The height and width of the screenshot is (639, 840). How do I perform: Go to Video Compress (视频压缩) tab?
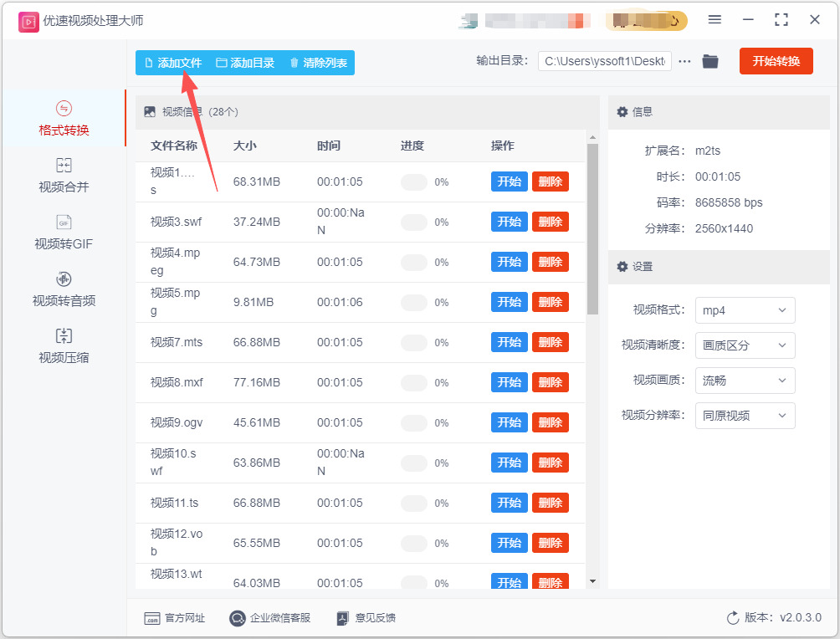(x=64, y=346)
